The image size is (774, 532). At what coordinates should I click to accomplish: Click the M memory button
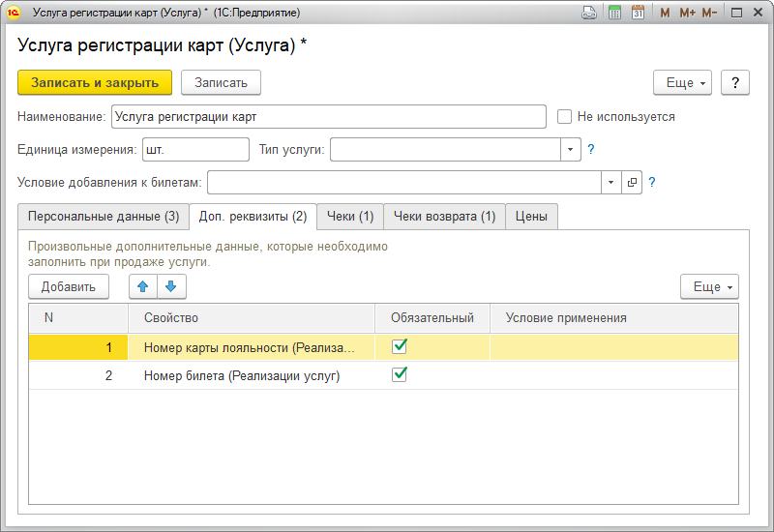click(665, 13)
